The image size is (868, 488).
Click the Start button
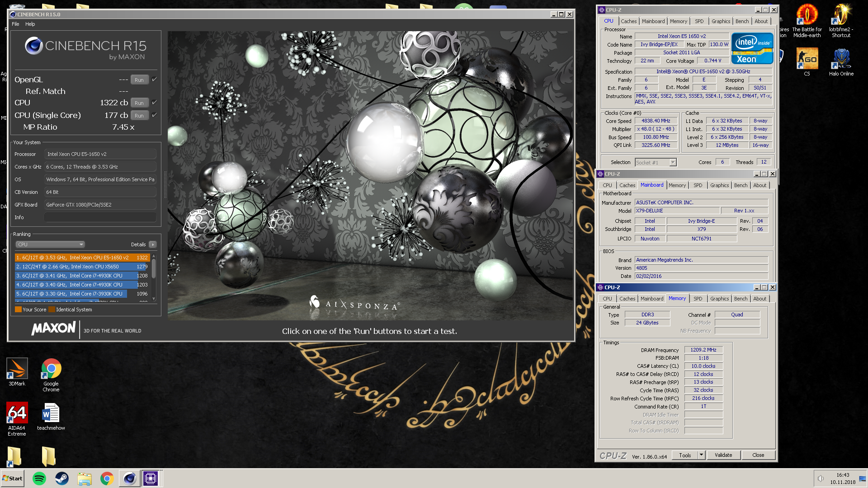[x=12, y=478]
